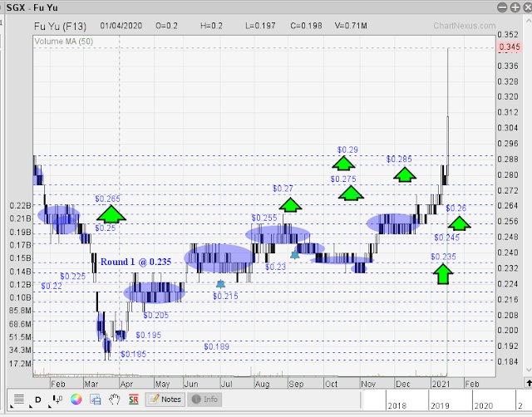Click the 'Volume MA (50)' indicator label
532x417 pixels.
click(64, 42)
